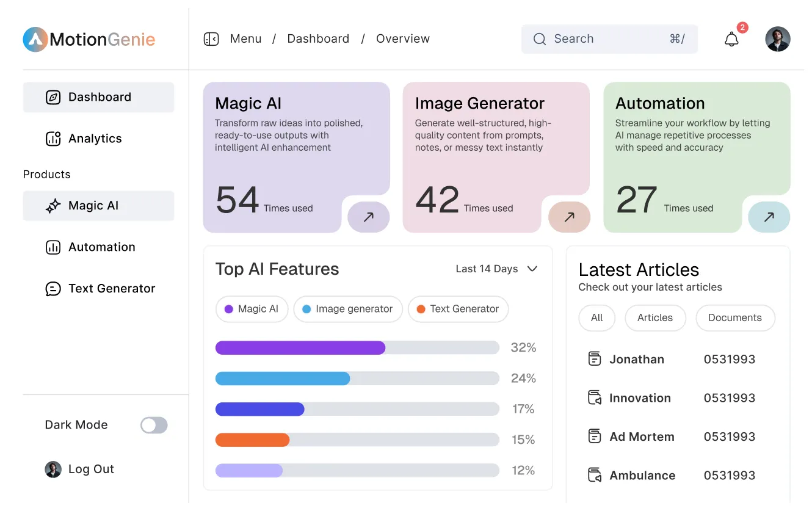Open the Magic AI card arrow button
The image size is (812, 511).
coord(368,217)
